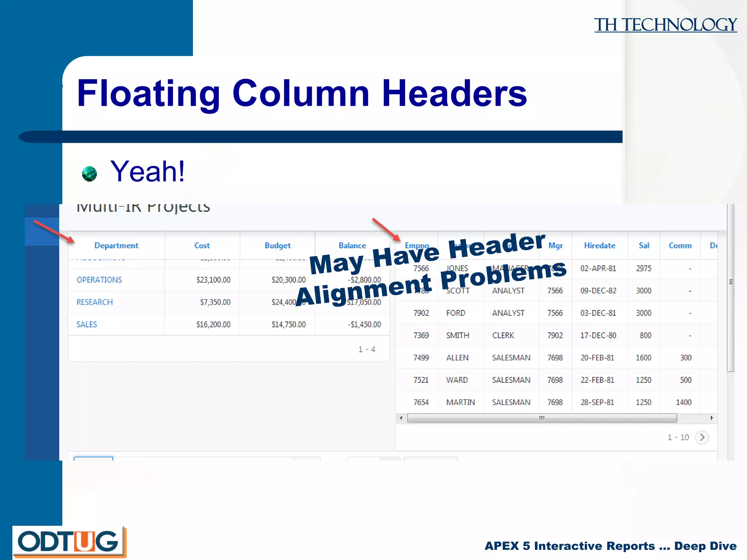Select hiredate 09-DEC-82
Screen dimensions: 747x560
click(598, 291)
